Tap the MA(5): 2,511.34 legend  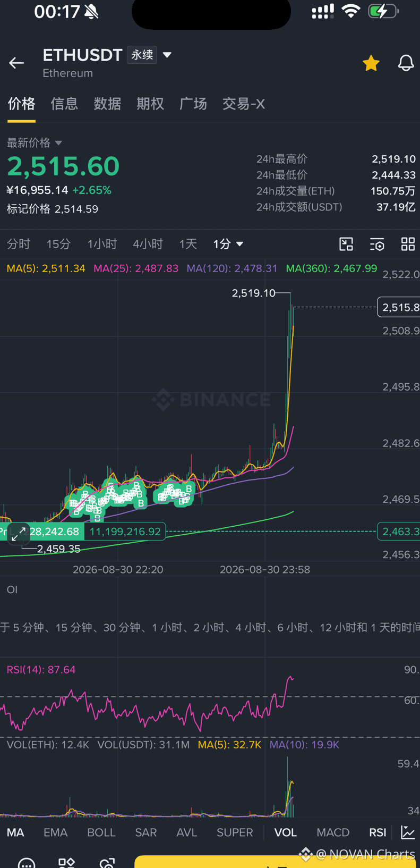click(x=46, y=268)
